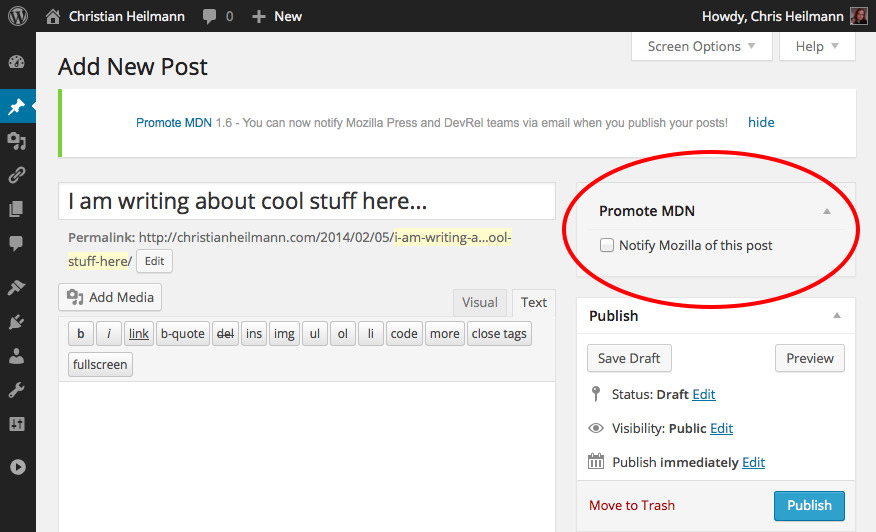Click inside the post content text area
This screenshot has height=532, width=876.
pyautogui.click(x=307, y=457)
